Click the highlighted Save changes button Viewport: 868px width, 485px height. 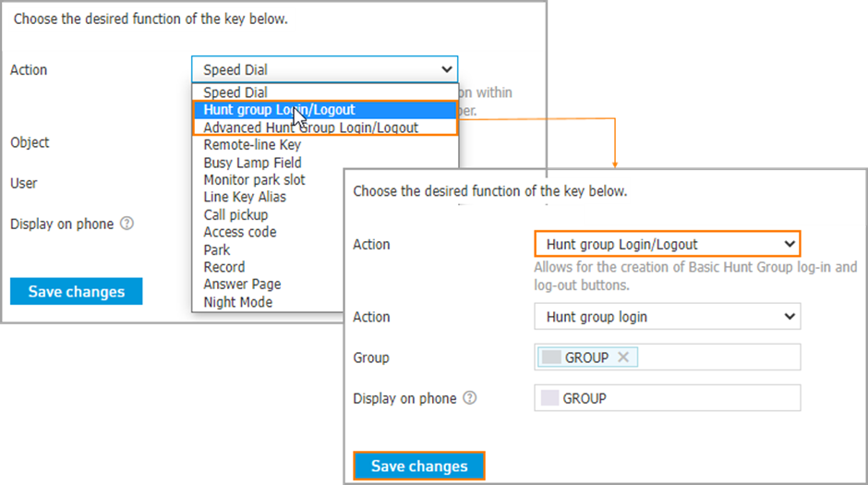point(419,467)
